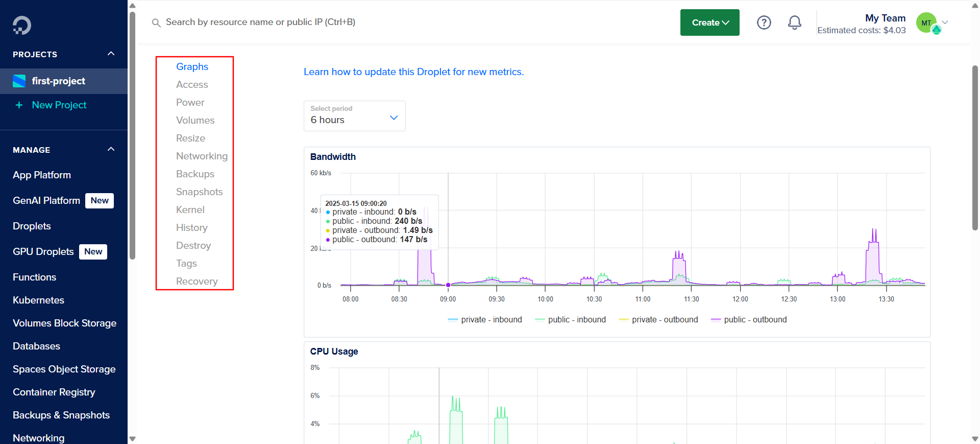Image resolution: width=980 pixels, height=444 pixels.
Task: Go to Networking in left sidebar
Action: [38, 438]
